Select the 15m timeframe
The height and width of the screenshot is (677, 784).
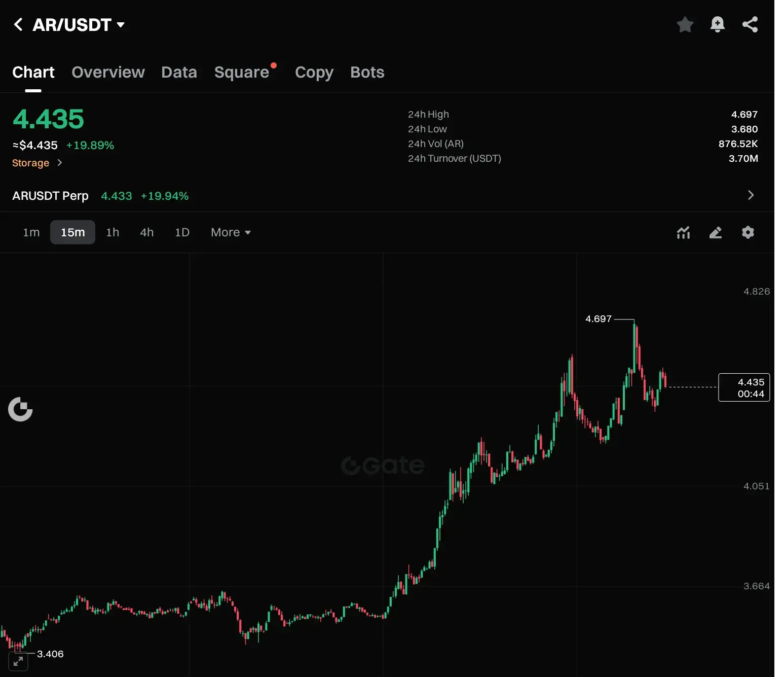coord(72,232)
